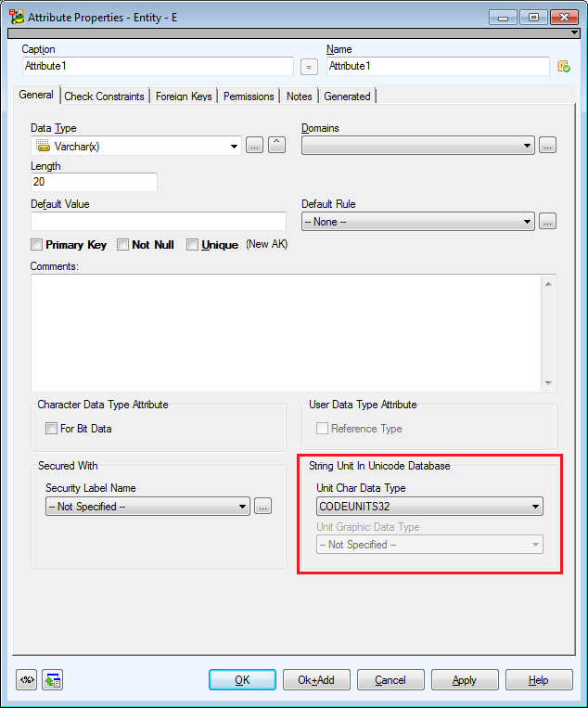Open the Unit Graphic Data Type dropdown
The height and width of the screenshot is (708, 588).
(429, 545)
